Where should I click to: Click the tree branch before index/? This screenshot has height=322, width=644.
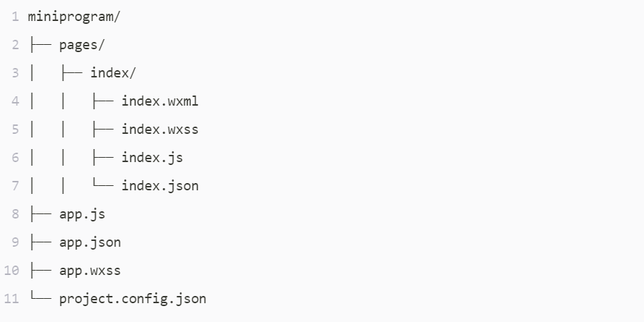click(72, 73)
